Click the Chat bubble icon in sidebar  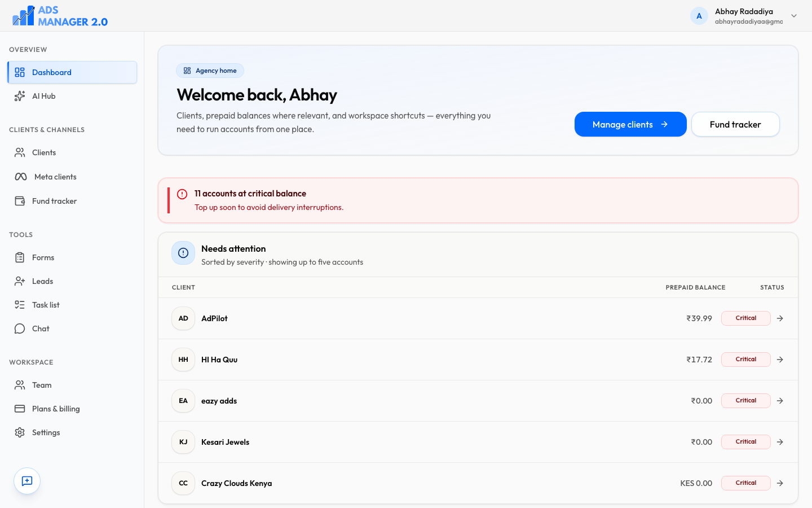[20, 329]
